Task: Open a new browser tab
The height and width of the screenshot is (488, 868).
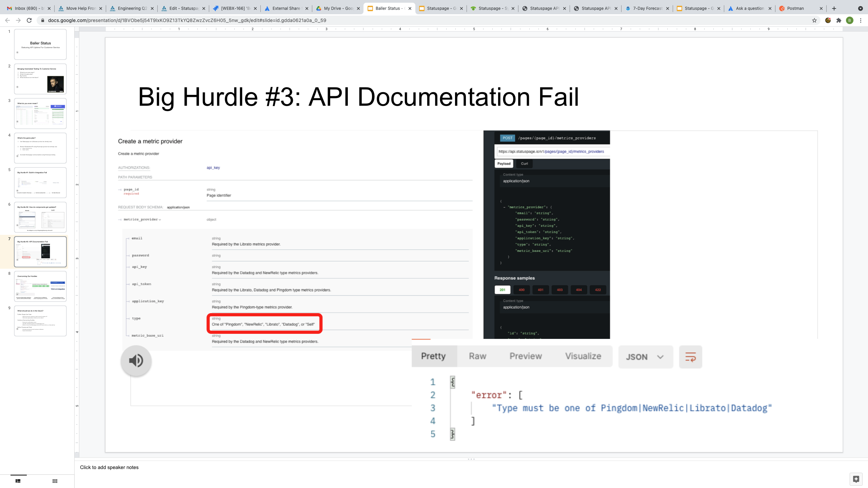Action: coord(834,8)
